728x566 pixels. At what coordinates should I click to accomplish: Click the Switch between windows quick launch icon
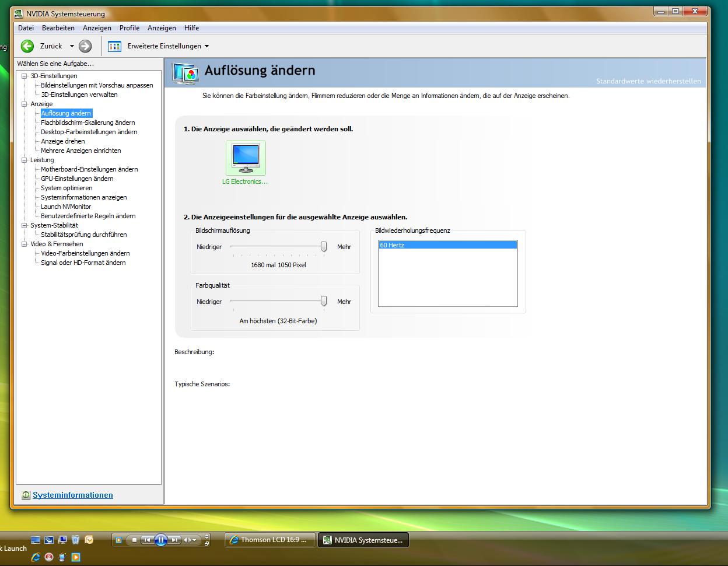(x=49, y=540)
